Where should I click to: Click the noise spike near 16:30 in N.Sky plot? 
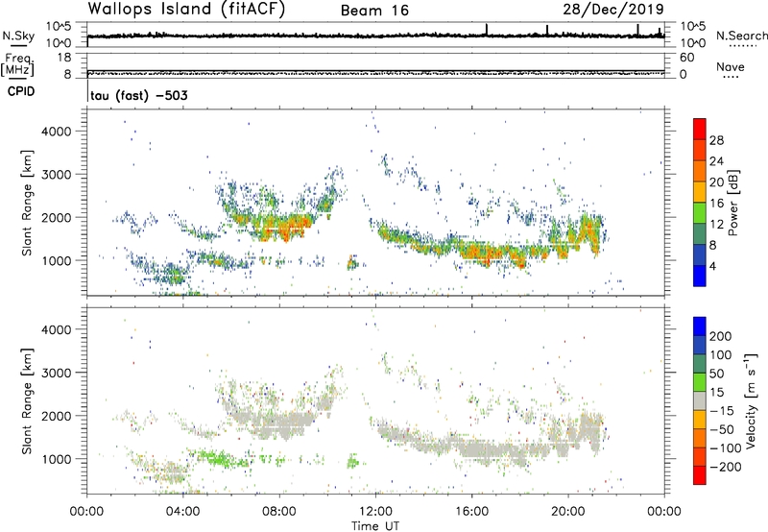[487, 30]
